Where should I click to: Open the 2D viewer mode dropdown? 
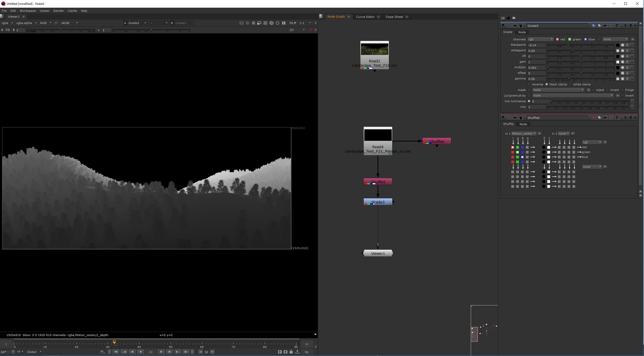coord(297,30)
